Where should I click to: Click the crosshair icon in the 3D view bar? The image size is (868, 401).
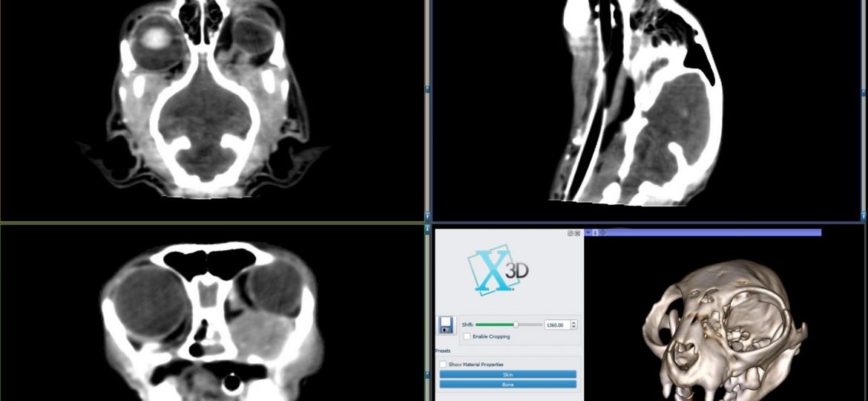602,232
